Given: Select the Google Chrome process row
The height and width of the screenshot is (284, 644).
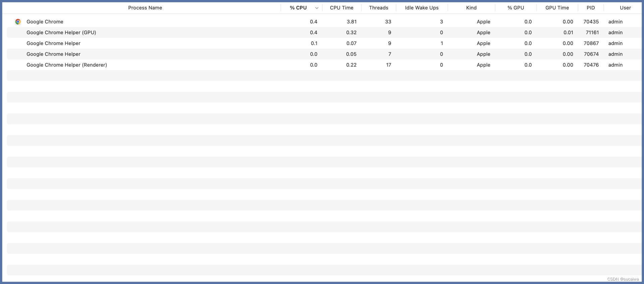Looking at the screenshot, I should pyautogui.click(x=324, y=22).
